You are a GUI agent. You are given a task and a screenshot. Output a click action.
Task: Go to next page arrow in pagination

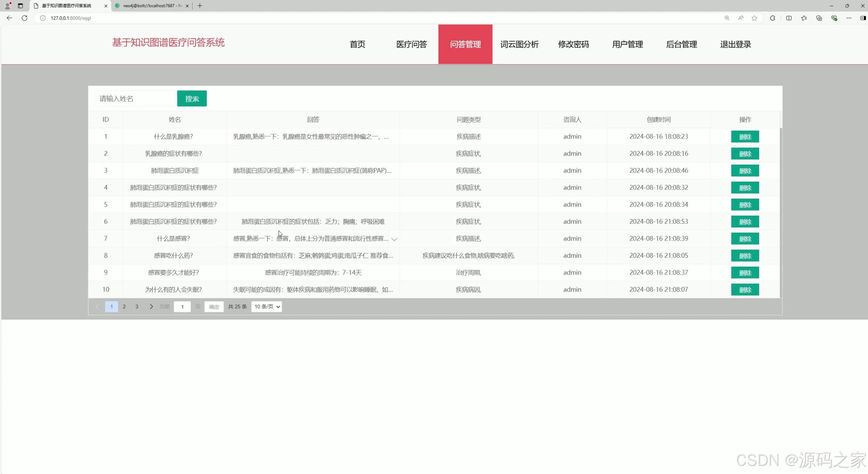[x=151, y=306]
